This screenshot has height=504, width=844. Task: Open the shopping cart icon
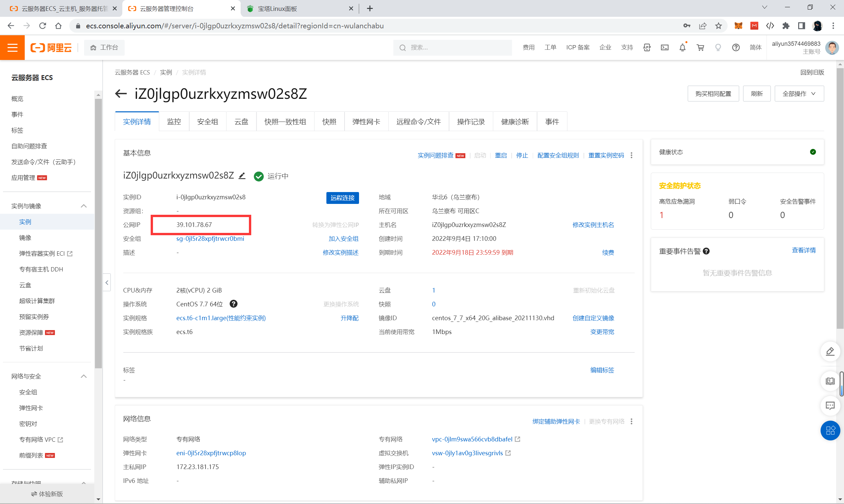pos(700,47)
